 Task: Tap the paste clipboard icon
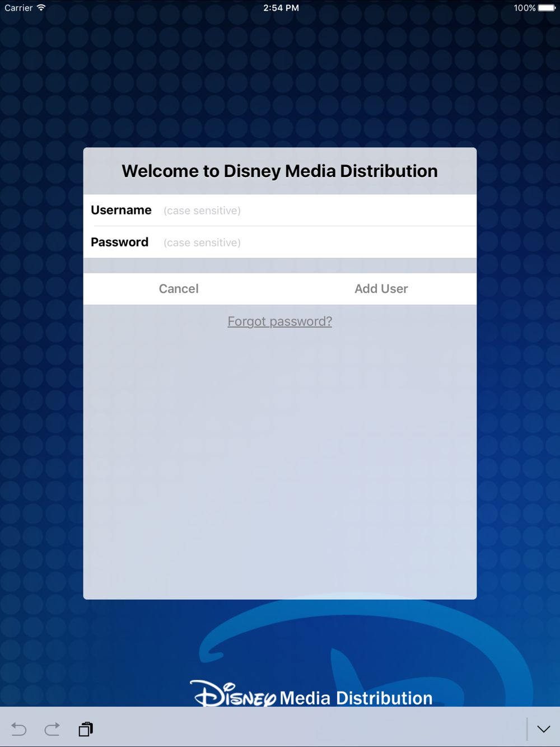[86, 729]
